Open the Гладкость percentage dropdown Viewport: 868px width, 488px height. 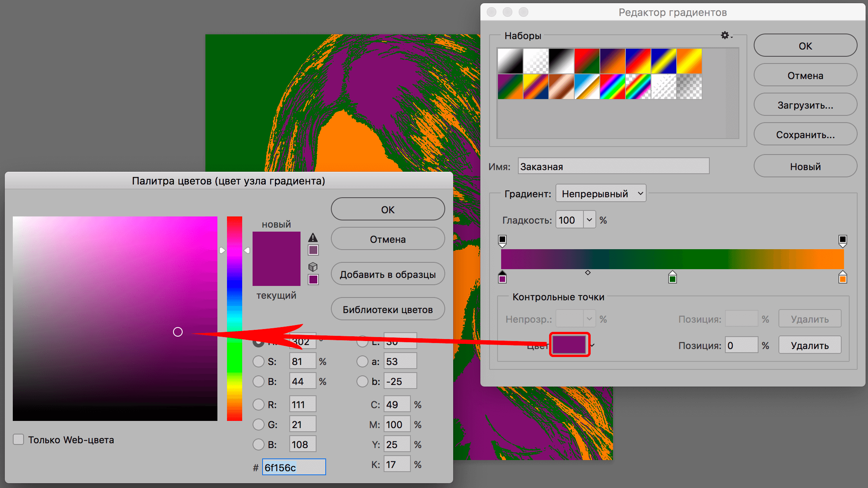[589, 219]
